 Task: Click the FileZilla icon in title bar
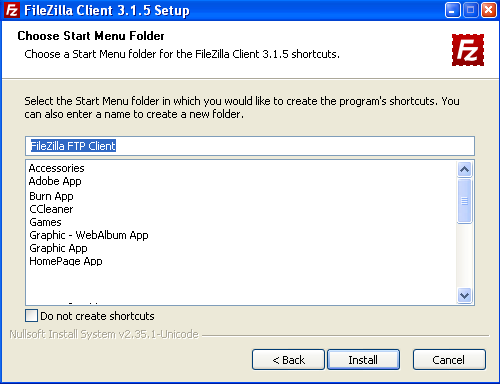click(12, 10)
